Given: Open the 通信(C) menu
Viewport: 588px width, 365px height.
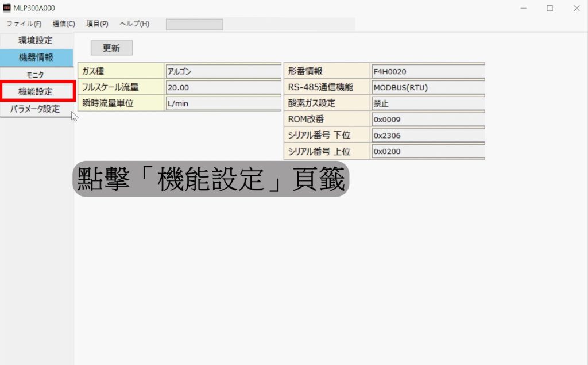Looking at the screenshot, I should tap(64, 24).
